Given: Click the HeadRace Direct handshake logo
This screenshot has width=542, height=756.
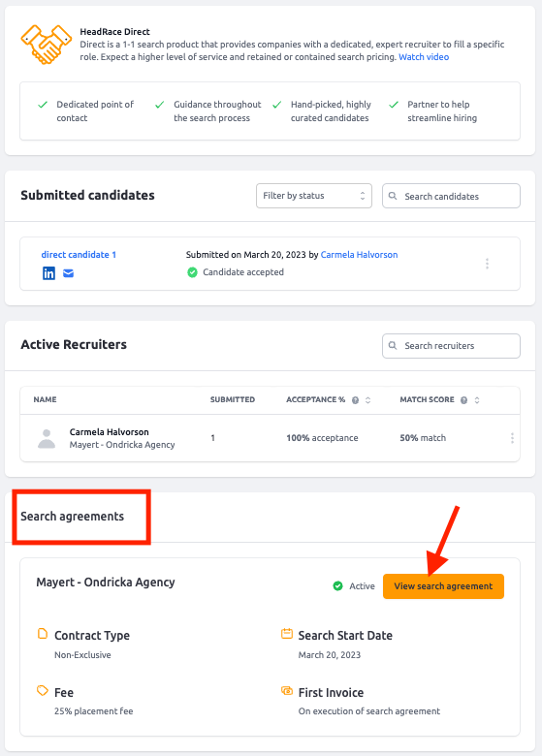Looking at the screenshot, I should pyautogui.click(x=46, y=45).
